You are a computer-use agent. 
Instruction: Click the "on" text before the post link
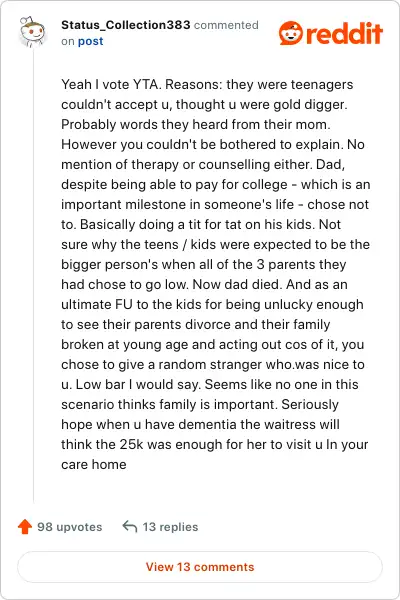(x=68, y=41)
